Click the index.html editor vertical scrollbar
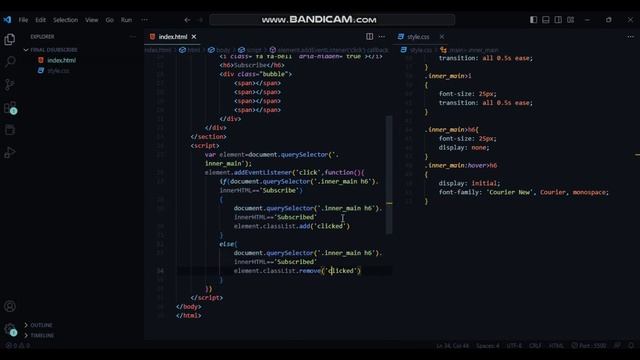Image resolution: width=640 pixels, height=360 pixels. [389, 175]
